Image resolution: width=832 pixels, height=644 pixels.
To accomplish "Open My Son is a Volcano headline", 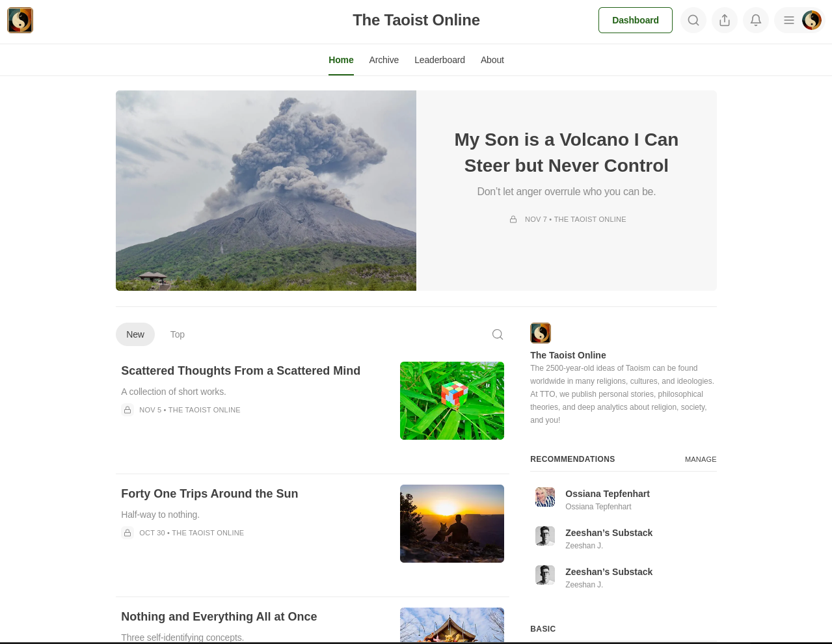I will pyautogui.click(x=567, y=153).
